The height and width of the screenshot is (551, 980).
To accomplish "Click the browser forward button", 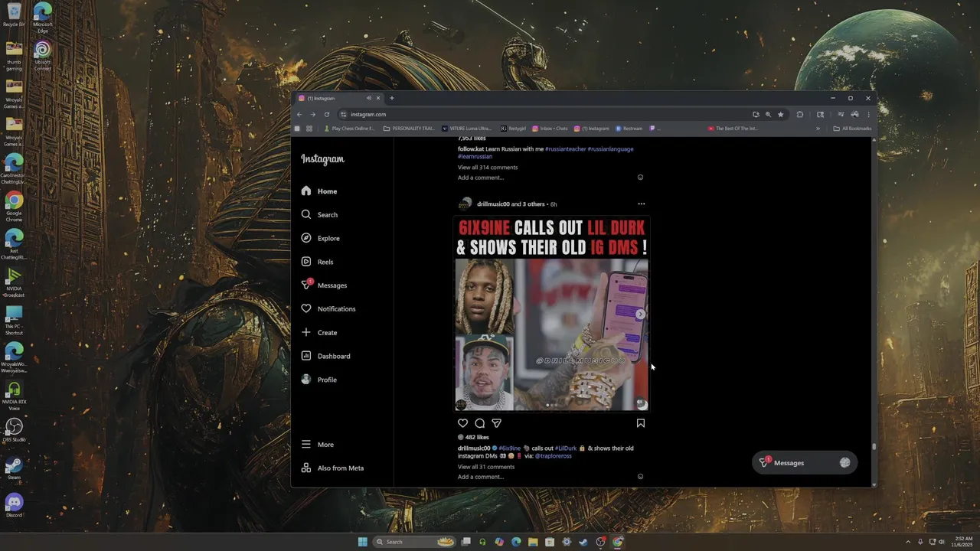I will click(312, 115).
